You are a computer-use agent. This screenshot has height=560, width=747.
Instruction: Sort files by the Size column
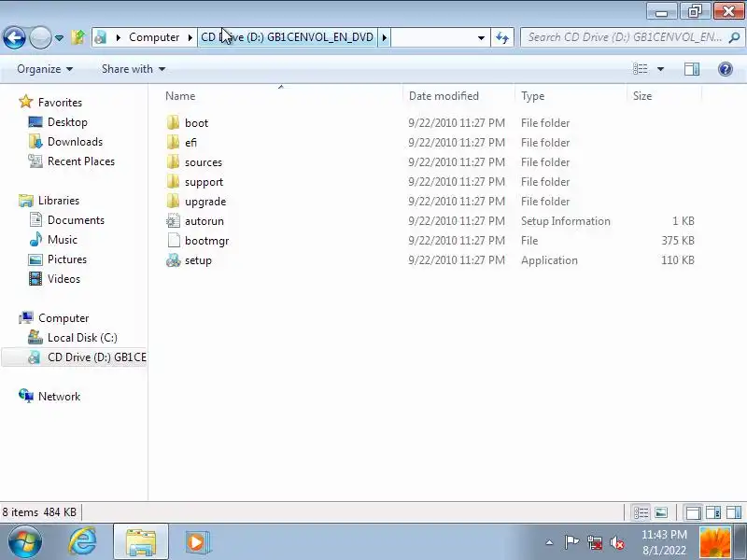(642, 96)
